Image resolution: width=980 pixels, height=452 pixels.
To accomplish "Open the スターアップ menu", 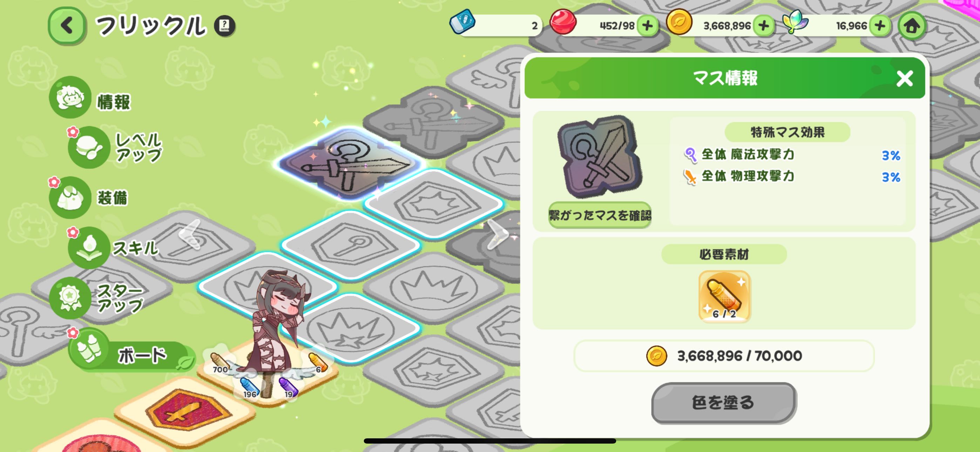I will pyautogui.click(x=97, y=298).
